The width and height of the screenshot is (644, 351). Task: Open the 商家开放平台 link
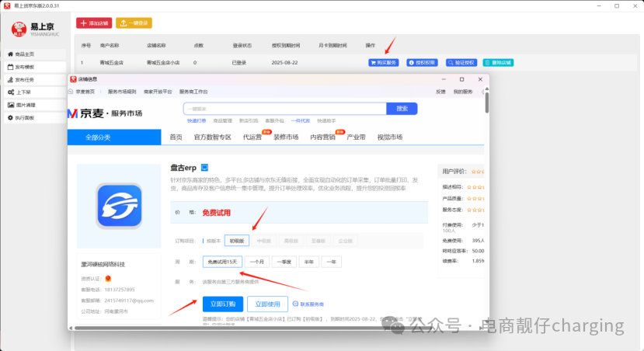[158, 92]
